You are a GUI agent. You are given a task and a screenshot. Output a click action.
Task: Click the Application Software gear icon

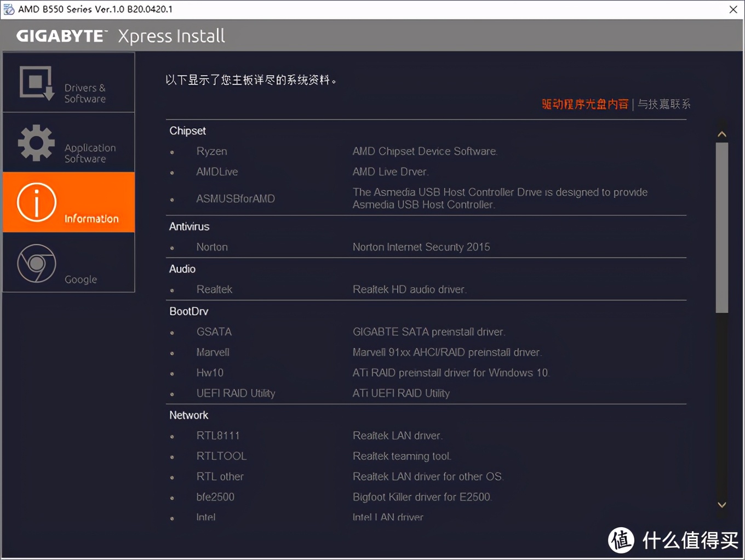pyautogui.click(x=37, y=143)
